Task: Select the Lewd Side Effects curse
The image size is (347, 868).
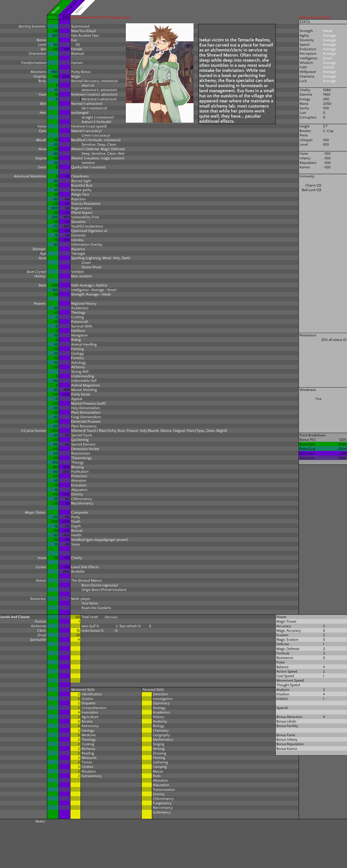Action: pos(85,567)
